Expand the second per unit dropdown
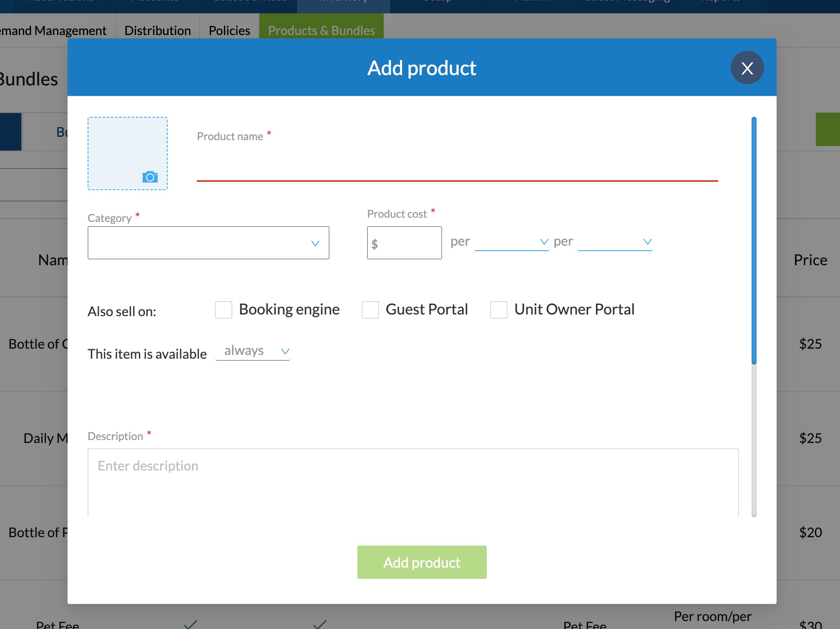 (615, 242)
